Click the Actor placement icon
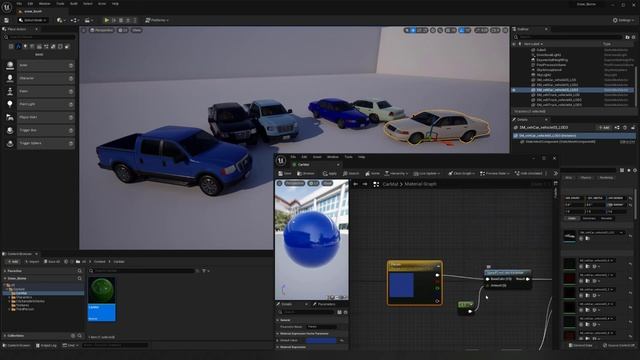This screenshot has width=640, height=360. [10, 65]
